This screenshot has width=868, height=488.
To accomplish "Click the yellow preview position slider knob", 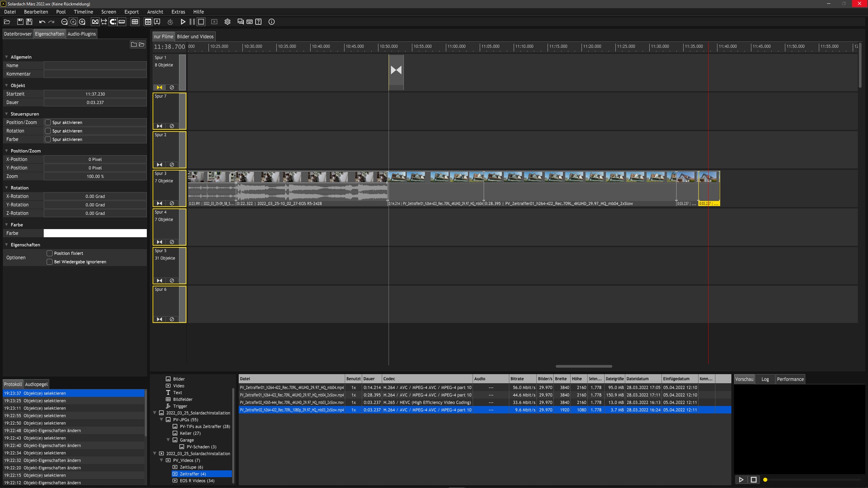I will point(765,480).
